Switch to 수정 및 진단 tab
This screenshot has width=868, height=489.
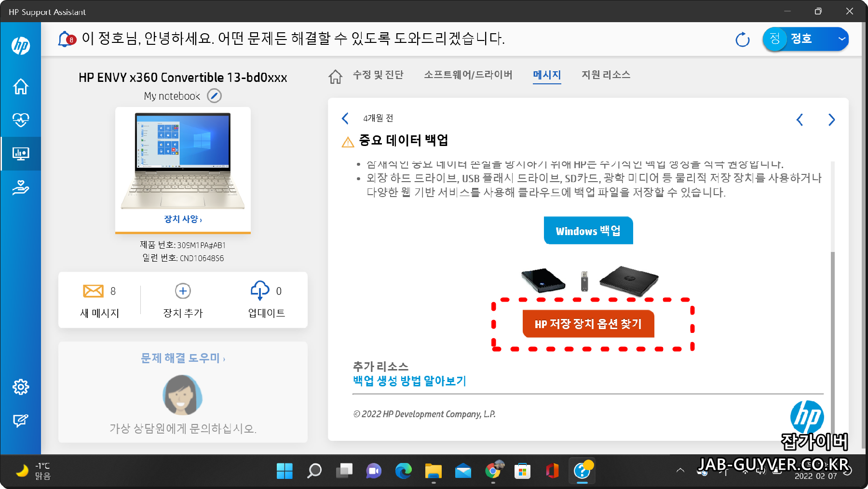click(378, 75)
